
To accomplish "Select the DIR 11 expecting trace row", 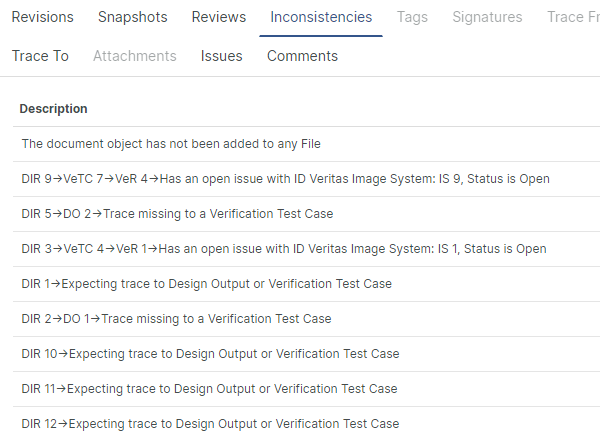I will click(209, 389).
